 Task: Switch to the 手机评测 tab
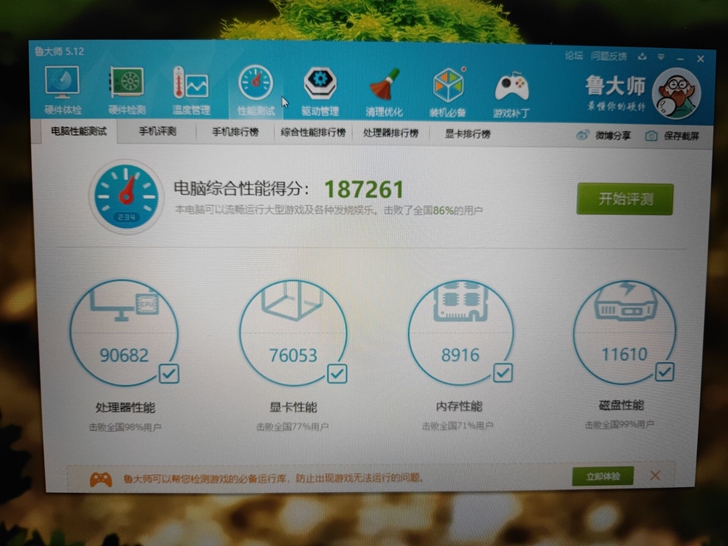[157, 132]
